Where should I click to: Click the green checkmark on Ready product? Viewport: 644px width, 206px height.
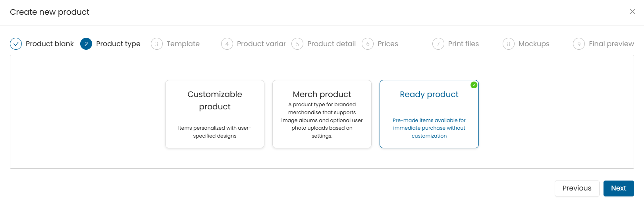(474, 85)
